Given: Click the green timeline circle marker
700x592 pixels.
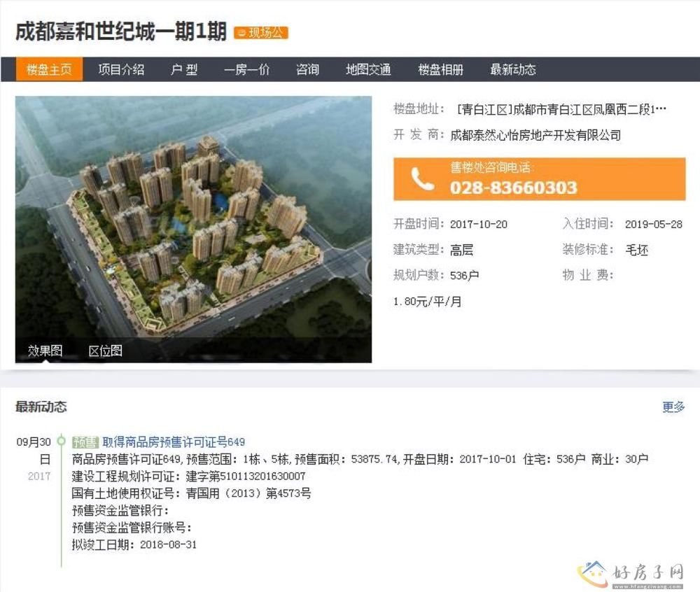Looking at the screenshot, I should point(61,441).
